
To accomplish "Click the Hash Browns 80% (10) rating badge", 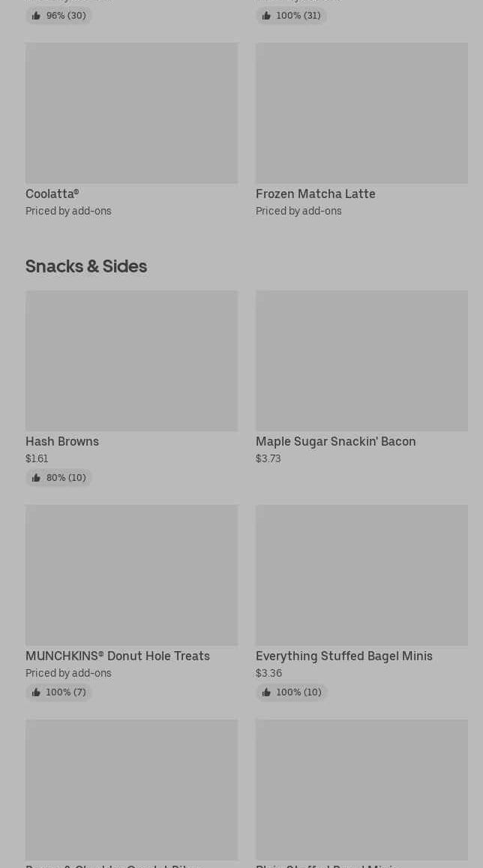I will tap(59, 478).
